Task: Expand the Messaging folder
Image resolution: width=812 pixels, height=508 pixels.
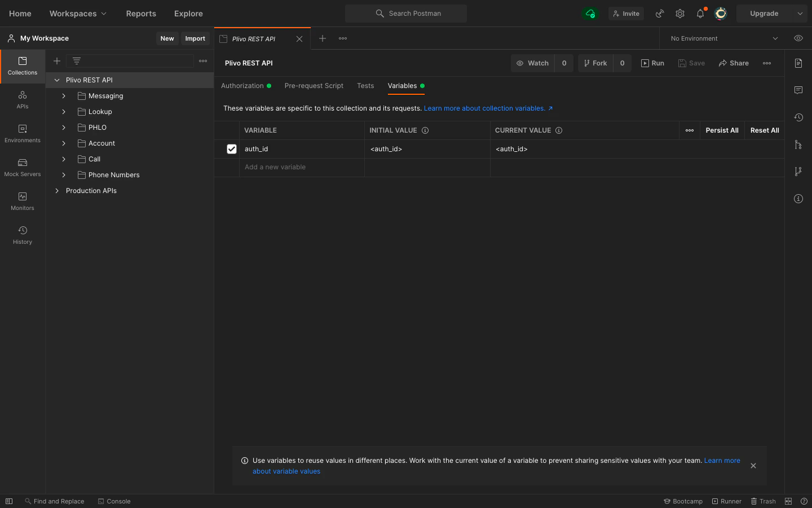Action: click(64, 96)
